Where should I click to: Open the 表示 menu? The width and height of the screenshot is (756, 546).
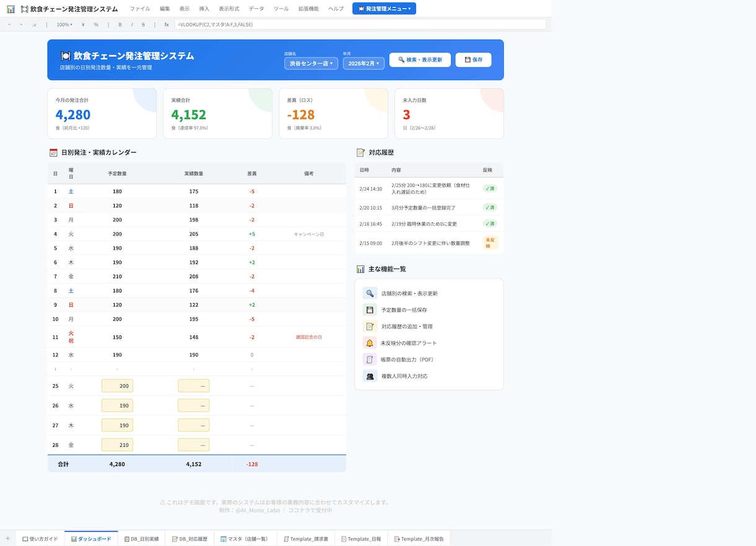coord(185,9)
